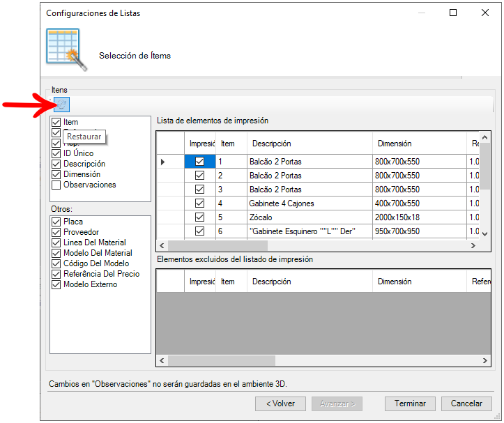Click excluded list scroll left arrow
504x423 pixels.
click(x=162, y=361)
